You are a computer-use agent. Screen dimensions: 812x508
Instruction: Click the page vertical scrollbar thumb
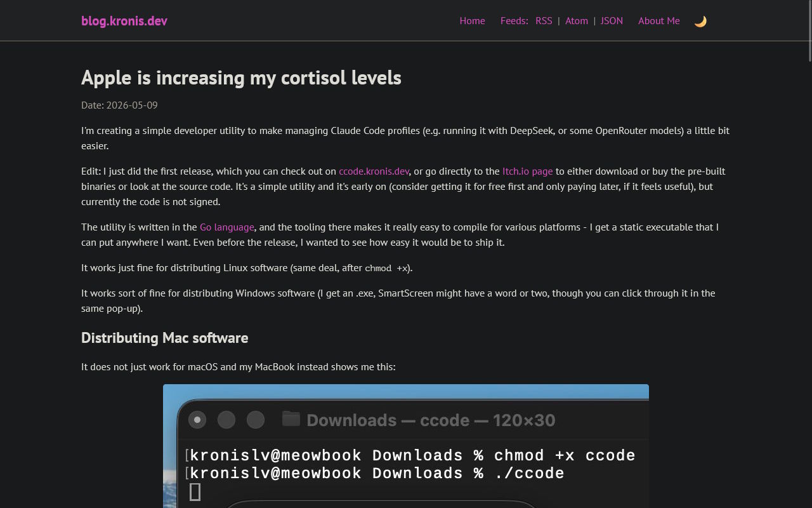(809, 30)
